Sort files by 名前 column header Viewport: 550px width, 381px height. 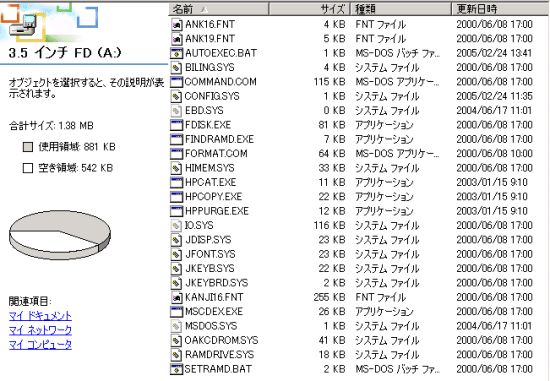point(219,9)
